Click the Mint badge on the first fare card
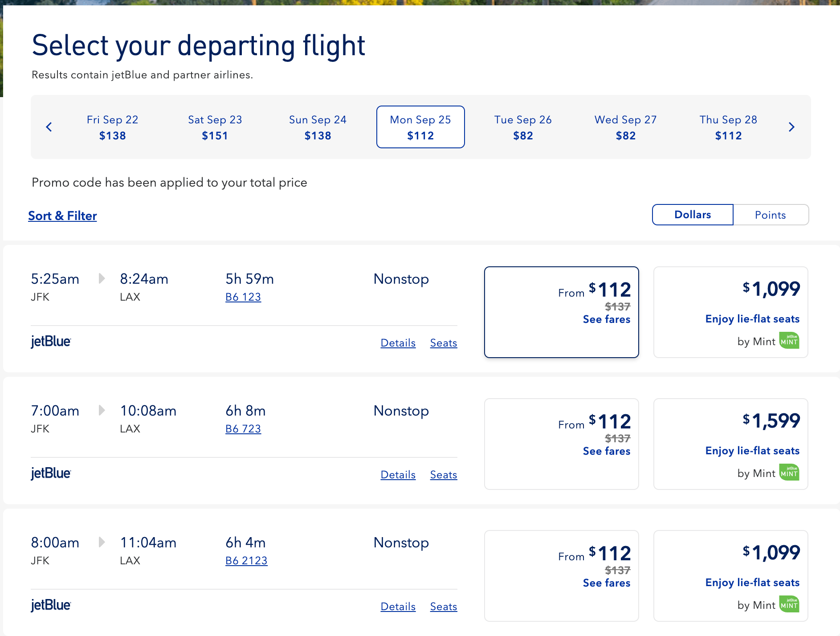The image size is (840, 636). pos(788,341)
